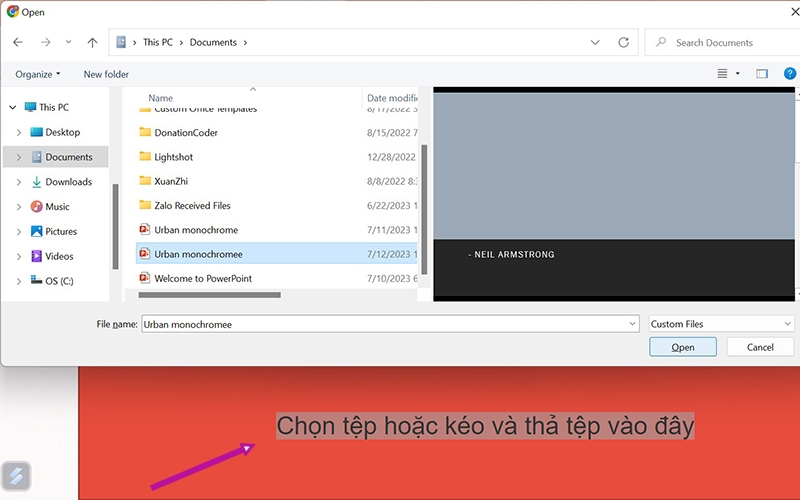Click the horizontal scrollbar of file list

pyautogui.click(x=209, y=295)
